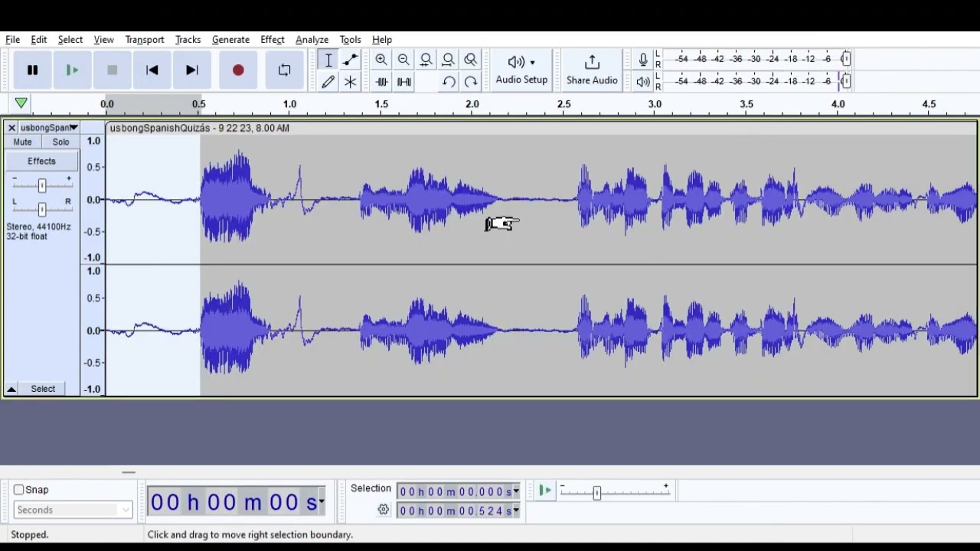Click the playback speed slider

click(614, 492)
